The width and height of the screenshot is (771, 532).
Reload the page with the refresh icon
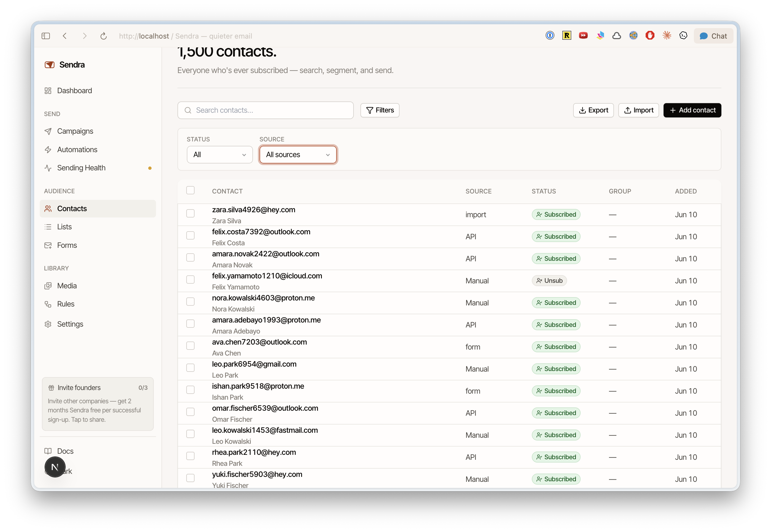pos(104,36)
